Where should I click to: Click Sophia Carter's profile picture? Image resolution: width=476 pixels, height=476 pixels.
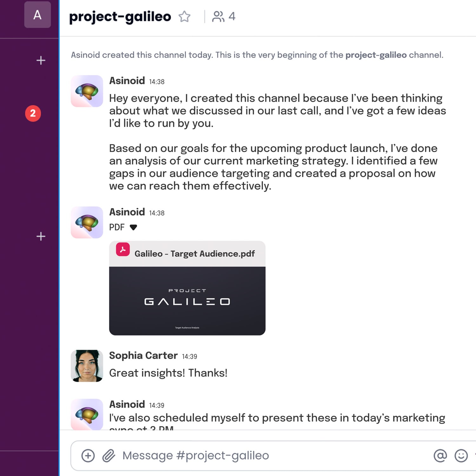pyautogui.click(x=86, y=366)
